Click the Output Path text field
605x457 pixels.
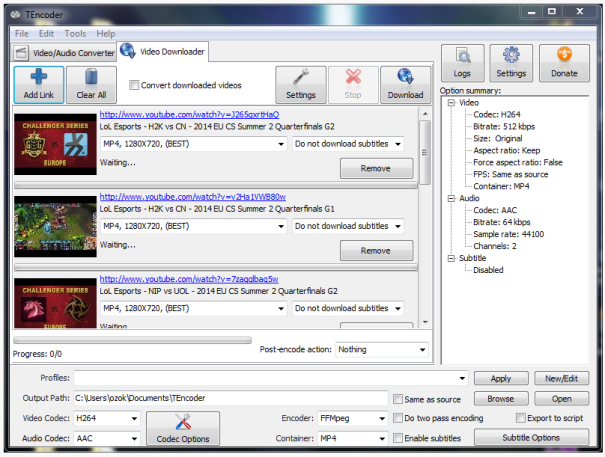(x=231, y=398)
